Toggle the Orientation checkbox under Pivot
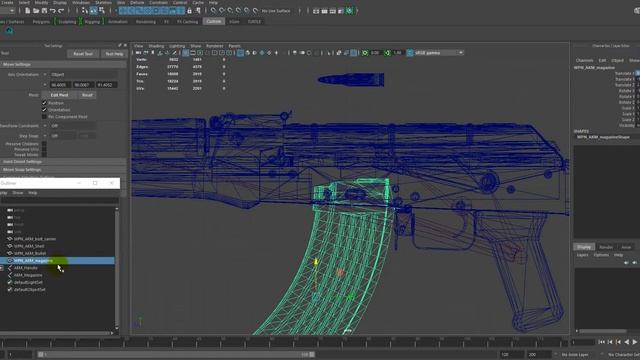Screen dimensions: 640x360 pos(44,110)
